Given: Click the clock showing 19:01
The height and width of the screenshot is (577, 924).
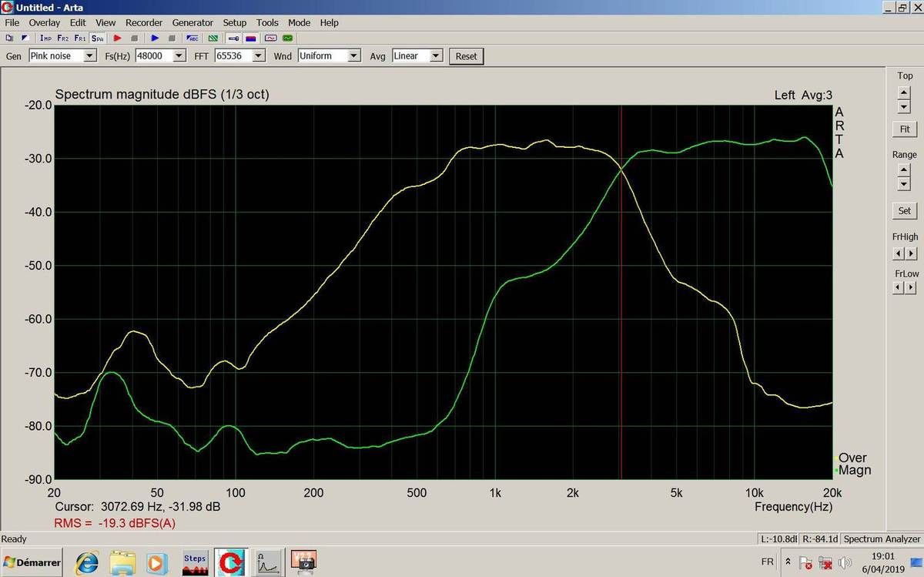Looking at the screenshot, I should coord(883,555).
